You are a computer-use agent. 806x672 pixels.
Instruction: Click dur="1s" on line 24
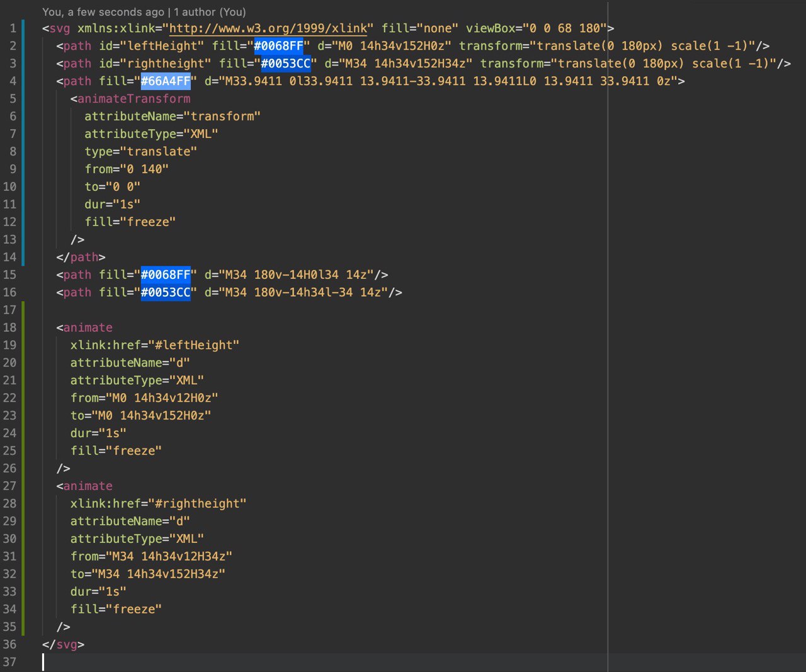98,433
